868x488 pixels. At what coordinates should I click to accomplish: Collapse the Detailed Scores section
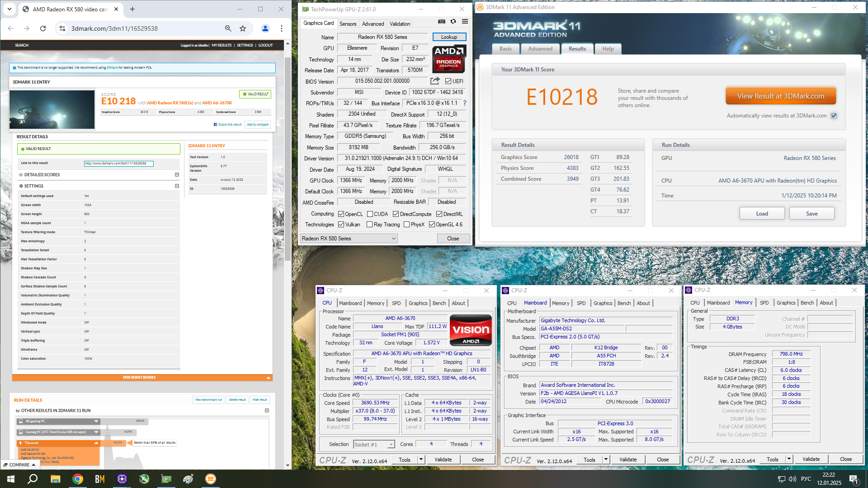pos(177,174)
